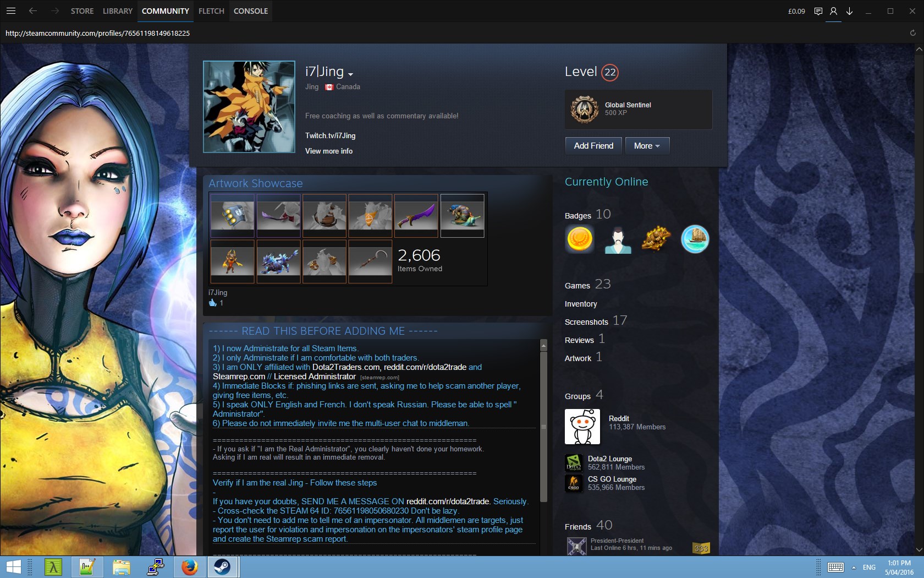
Task: Open the More dropdown button
Action: pos(647,146)
